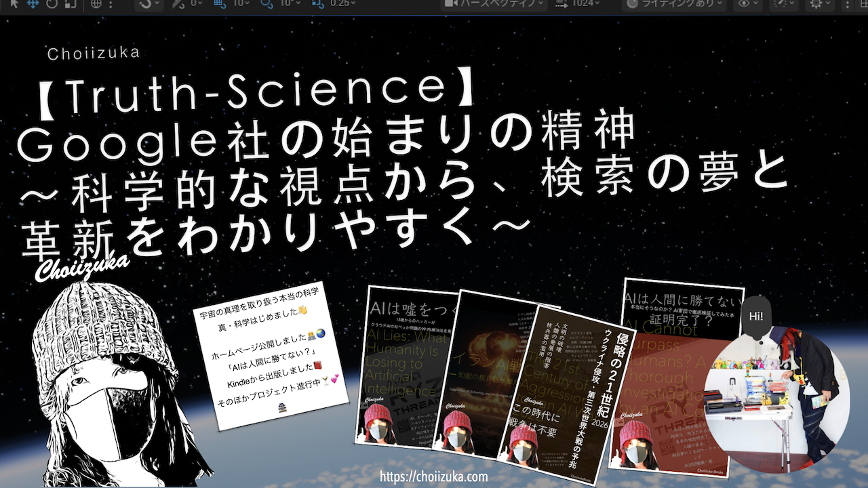The image size is (868, 488).
Task: Click the circular figurine table photo
Action: pos(777,401)
